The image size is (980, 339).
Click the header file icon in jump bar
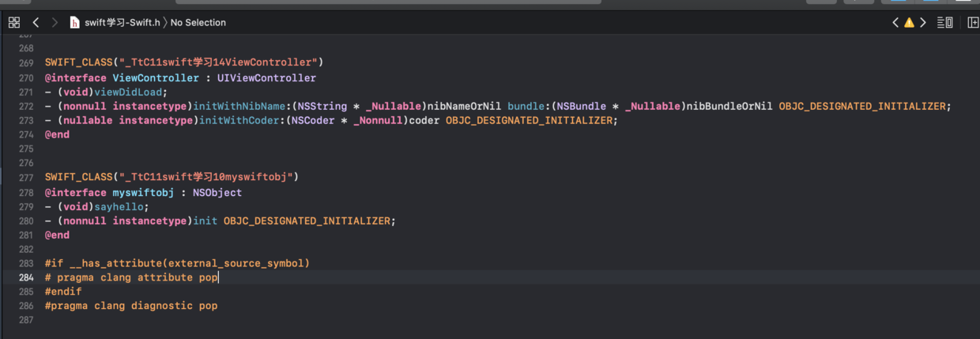[x=75, y=22]
